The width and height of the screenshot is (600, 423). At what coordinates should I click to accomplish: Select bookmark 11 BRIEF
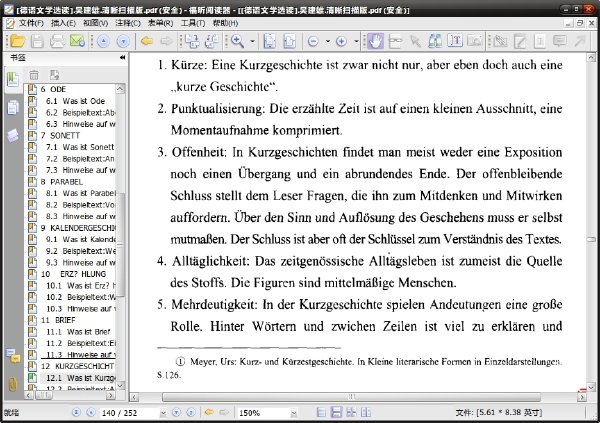click(58, 320)
